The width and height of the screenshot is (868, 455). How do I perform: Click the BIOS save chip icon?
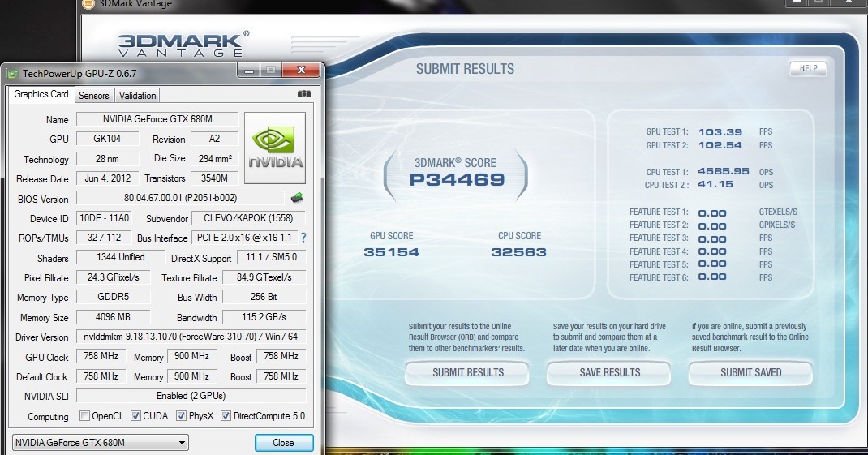297,198
